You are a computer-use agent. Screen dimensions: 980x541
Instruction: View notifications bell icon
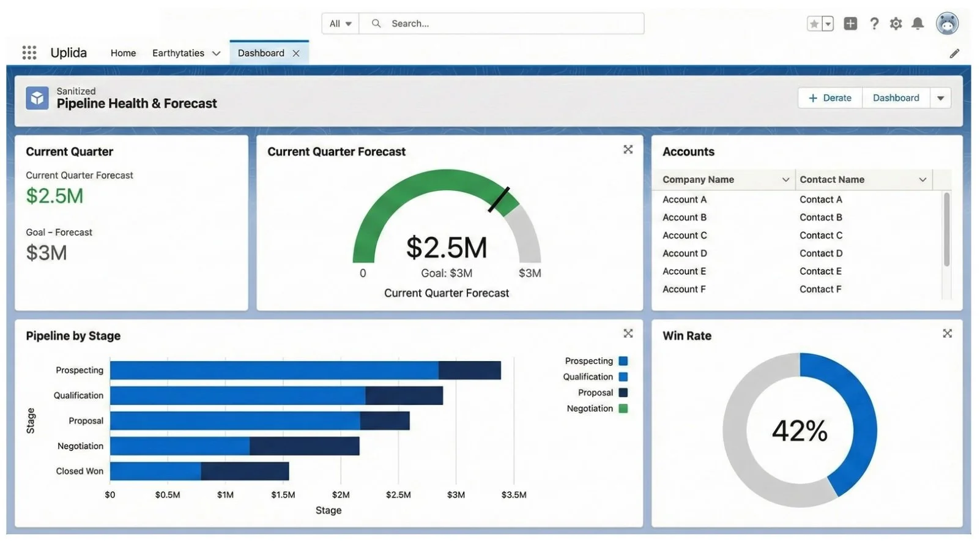918,24
